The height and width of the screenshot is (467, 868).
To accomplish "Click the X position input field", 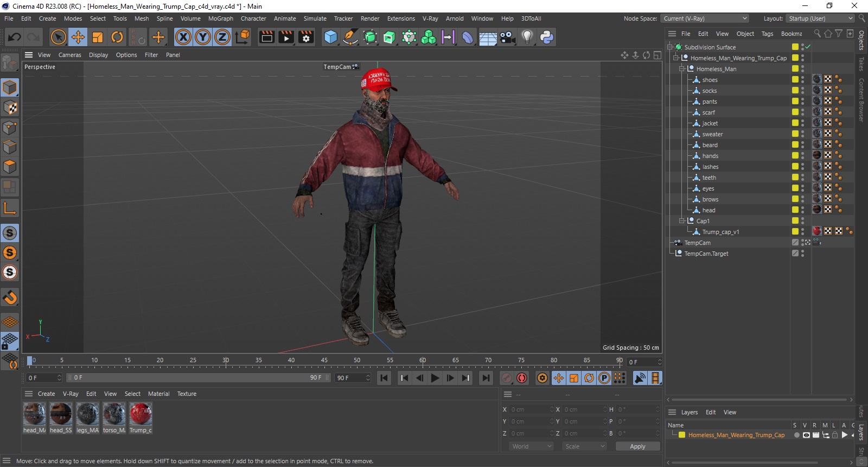I will coord(531,409).
